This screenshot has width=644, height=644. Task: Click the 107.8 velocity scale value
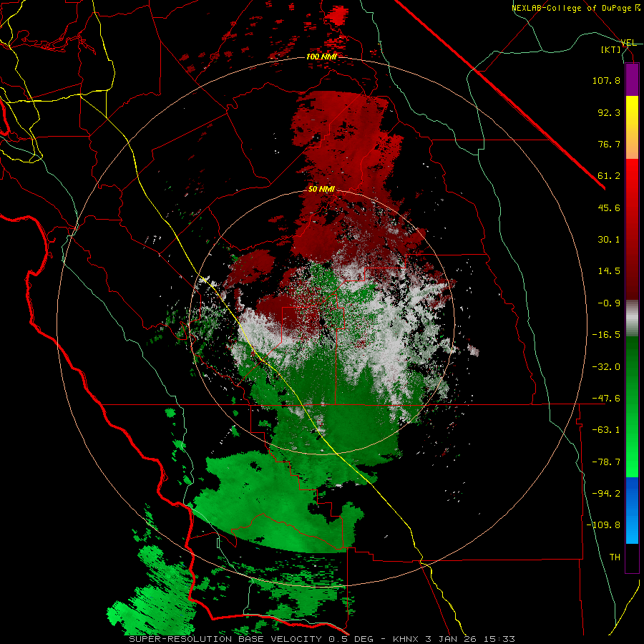[x=606, y=80]
